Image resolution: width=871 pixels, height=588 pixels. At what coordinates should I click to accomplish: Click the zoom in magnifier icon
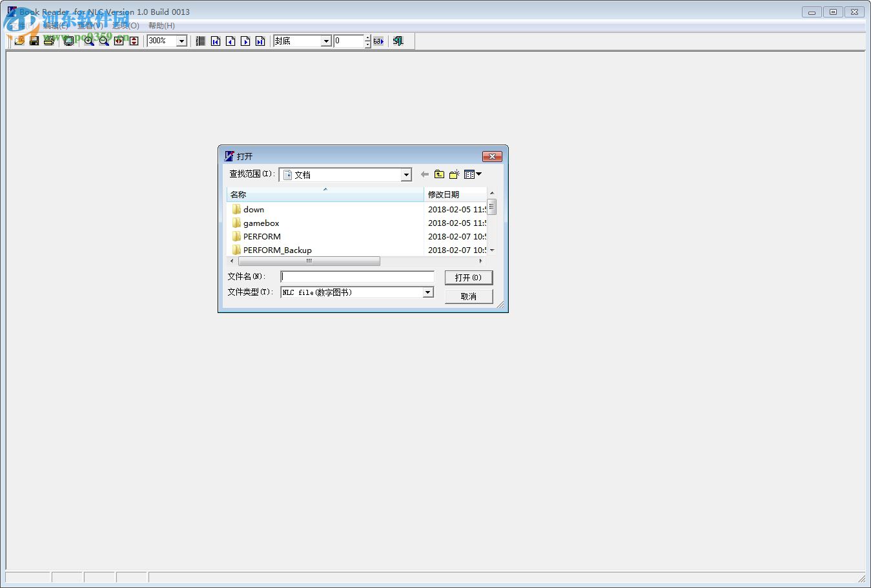(x=89, y=41)
